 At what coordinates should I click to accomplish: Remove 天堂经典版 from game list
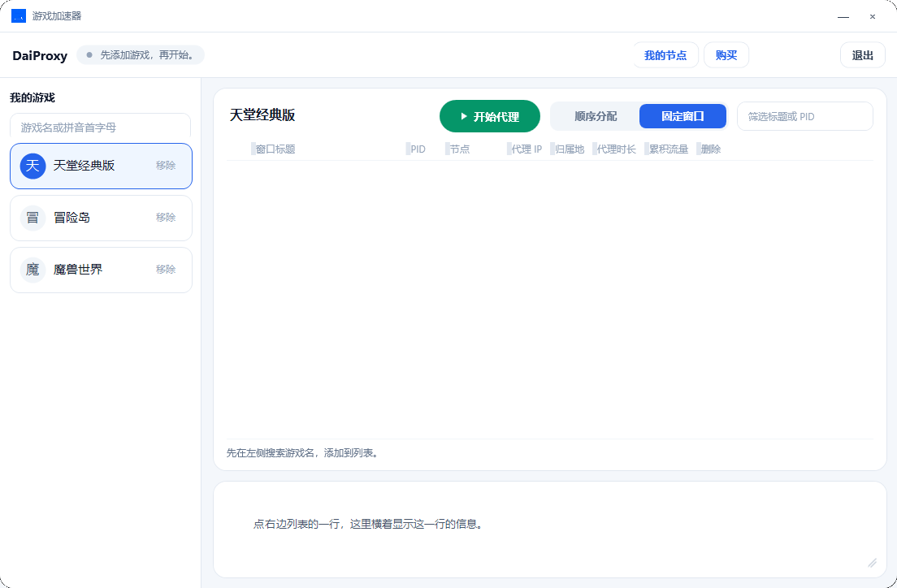(x=166, y=166)
